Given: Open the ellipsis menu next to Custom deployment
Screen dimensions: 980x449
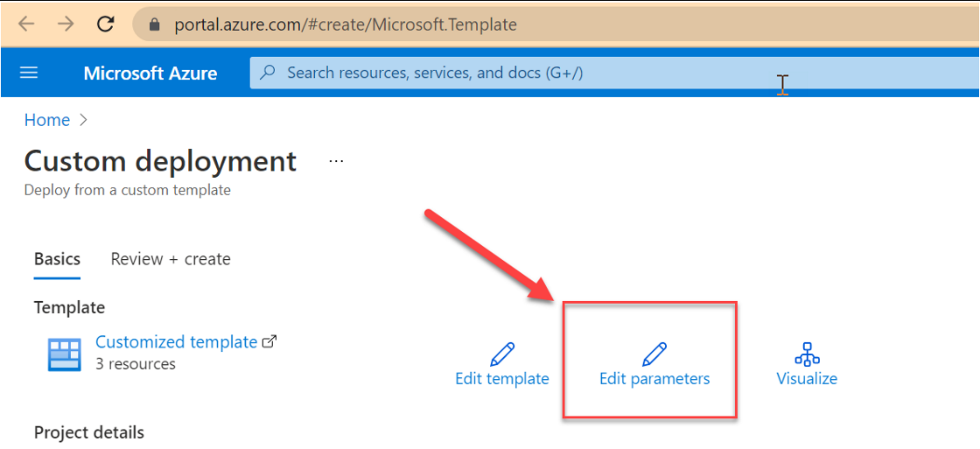Looking at the screenshot, I should tap(336, 161).
